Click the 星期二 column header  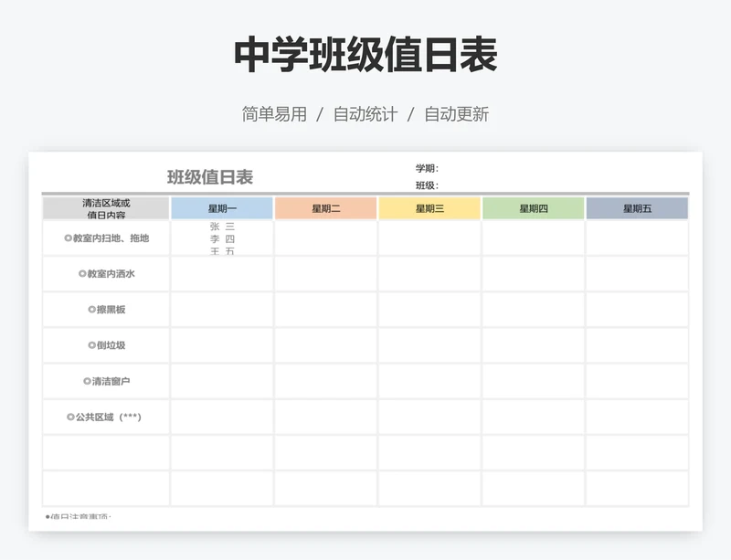coord(326,208)
